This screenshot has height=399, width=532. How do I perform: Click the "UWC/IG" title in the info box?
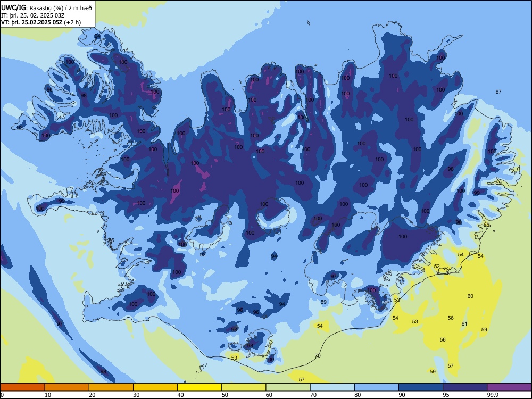(13, 7)
